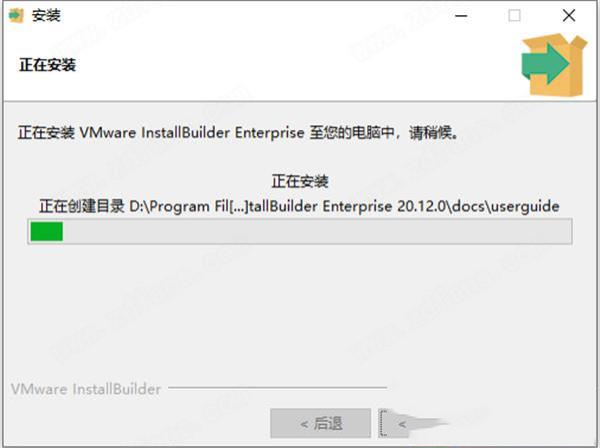The height and width of the screenshot is (448, 600).
Task: Click the installer icon in title bar
Action: click(16, 16)
